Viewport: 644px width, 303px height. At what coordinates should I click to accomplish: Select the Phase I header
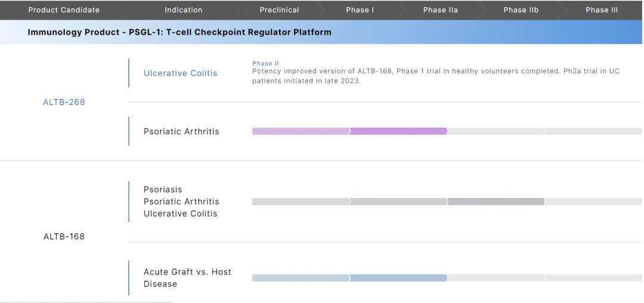click(x=360, y=10)
